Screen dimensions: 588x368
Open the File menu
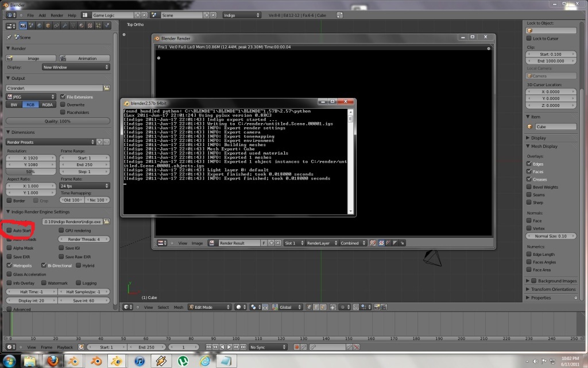point(30,15)
